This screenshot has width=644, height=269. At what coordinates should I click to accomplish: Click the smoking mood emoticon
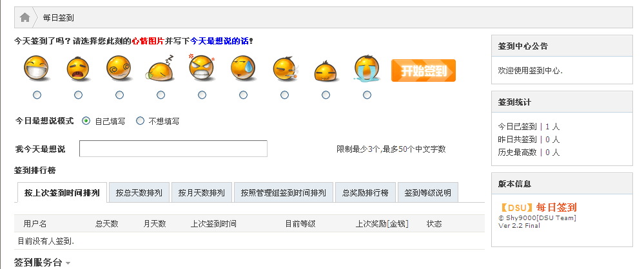pyautogui.click(x=286, y=70)
